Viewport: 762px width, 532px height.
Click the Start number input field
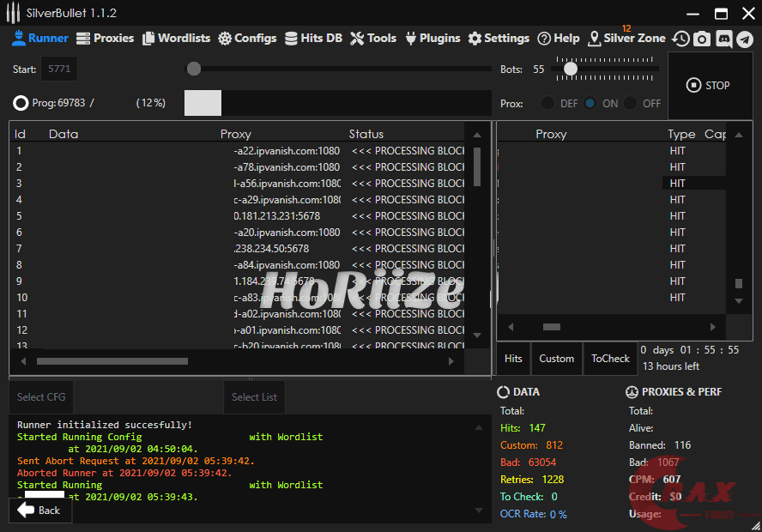[x=60, y=69]
